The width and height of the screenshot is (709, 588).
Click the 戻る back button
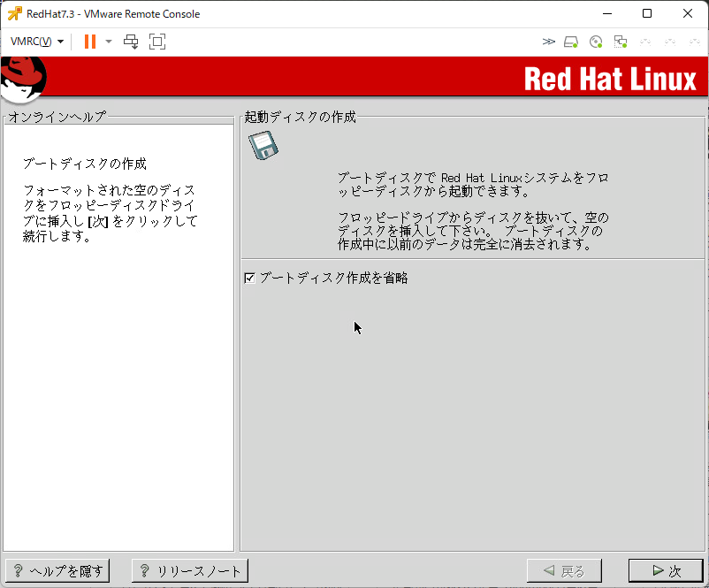coord(564,571)
